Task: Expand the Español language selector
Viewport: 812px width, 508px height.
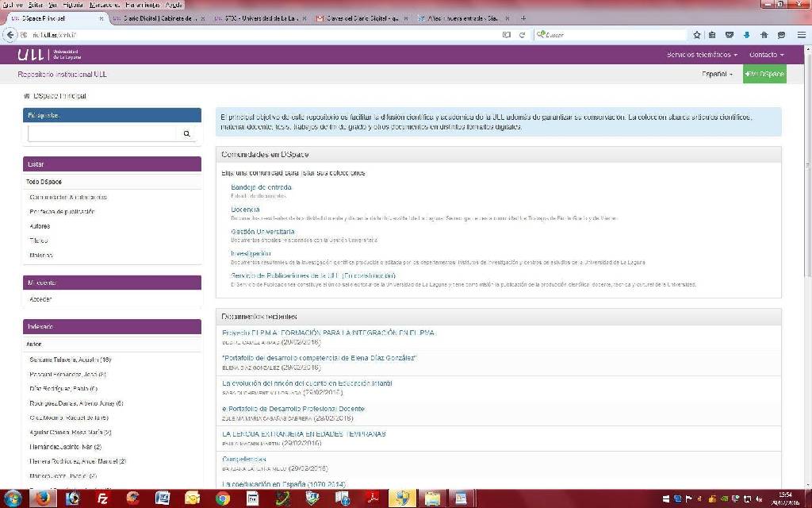Action: pyautogui.click(x=717, y=74)
